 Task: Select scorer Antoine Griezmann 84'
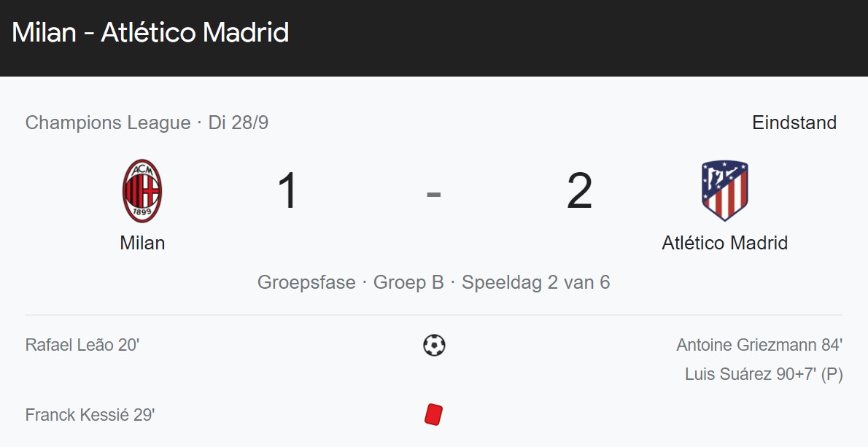pyautogui.click(x=759, y=345)
